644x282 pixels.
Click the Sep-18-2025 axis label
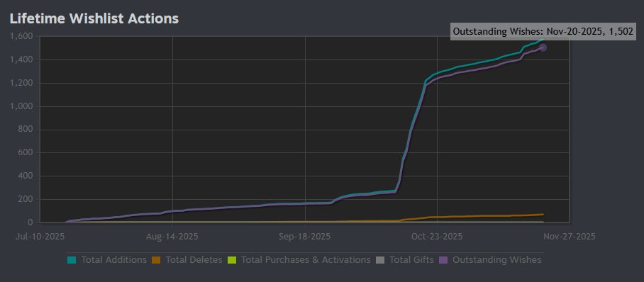click(x=305, y=237)
